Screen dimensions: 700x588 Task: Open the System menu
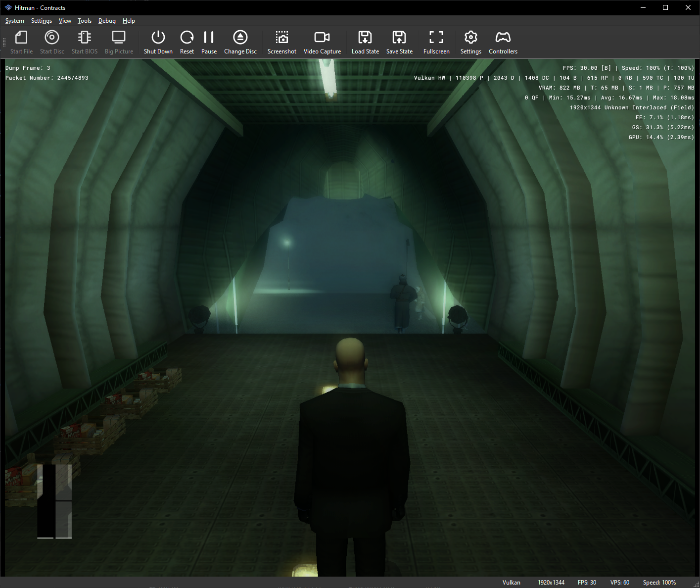tap(15, 21)
